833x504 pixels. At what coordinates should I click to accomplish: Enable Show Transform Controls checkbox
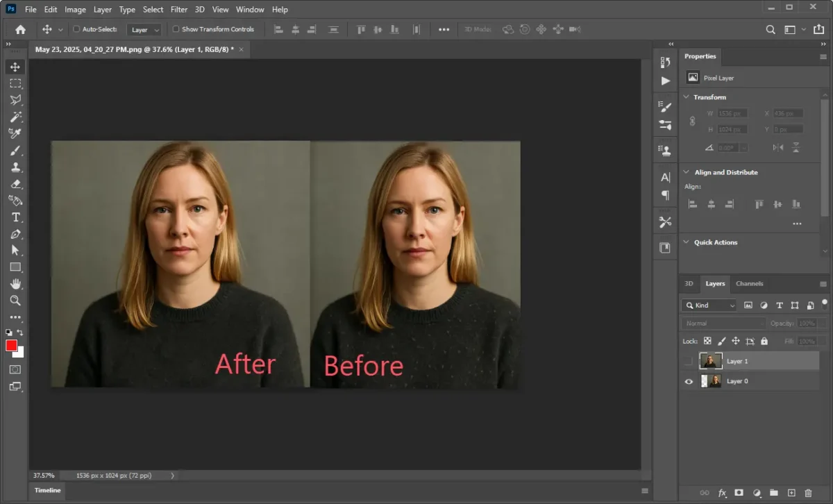(x=176, y=29)
